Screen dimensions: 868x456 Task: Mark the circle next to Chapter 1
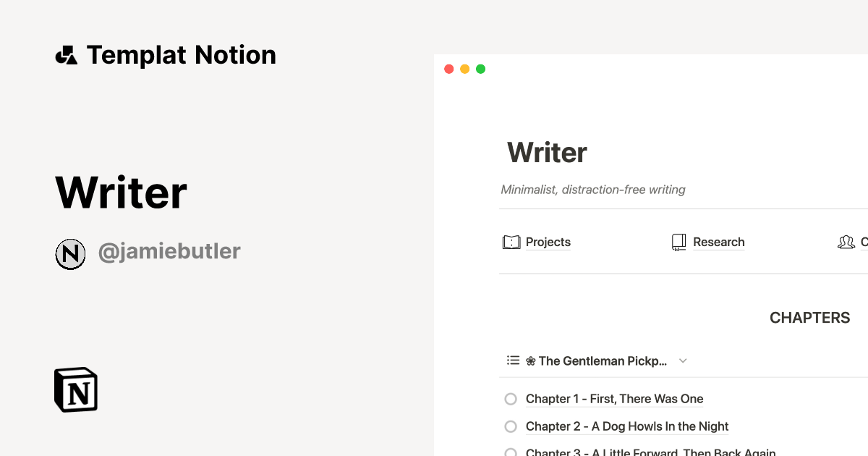point(510,399)
